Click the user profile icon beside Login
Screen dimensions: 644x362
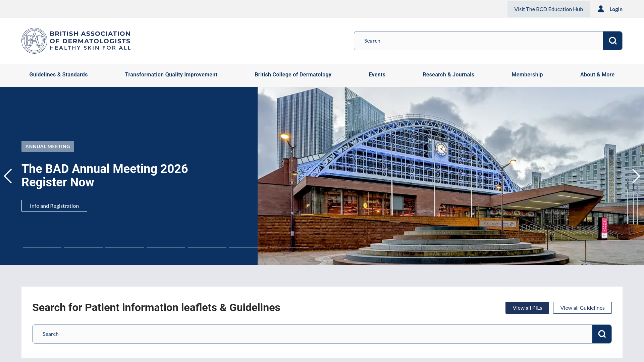(x=601, y=9)
